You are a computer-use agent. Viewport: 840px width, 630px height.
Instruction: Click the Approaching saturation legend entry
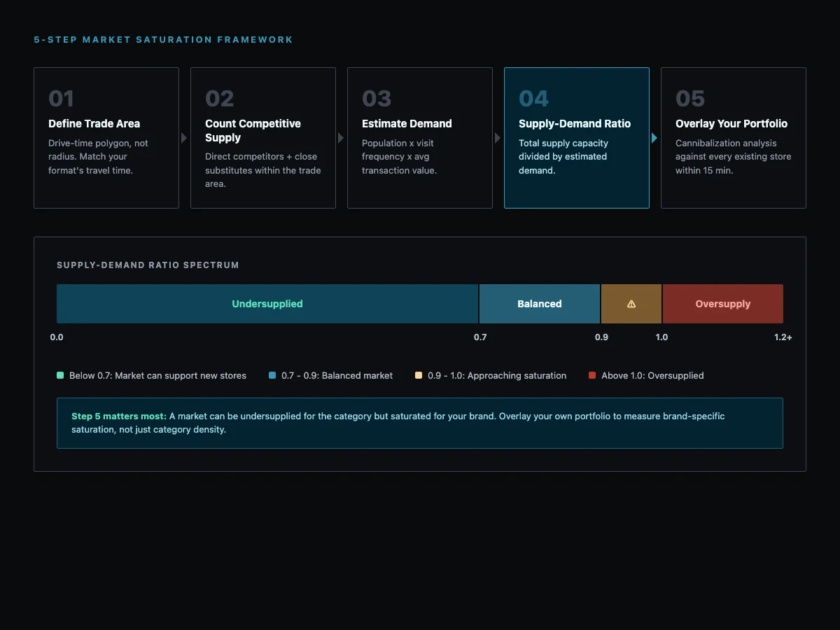point(497,375)
